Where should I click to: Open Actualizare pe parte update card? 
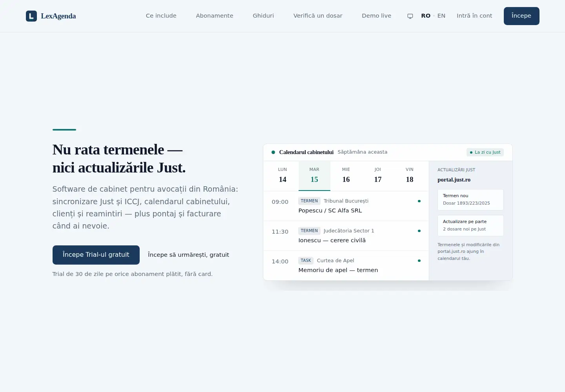point(470,225)
